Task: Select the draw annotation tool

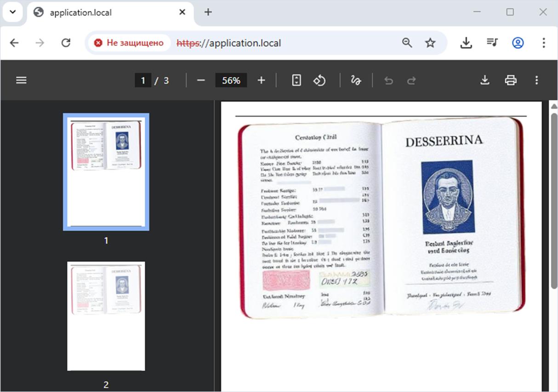Action: click(356, 80)
